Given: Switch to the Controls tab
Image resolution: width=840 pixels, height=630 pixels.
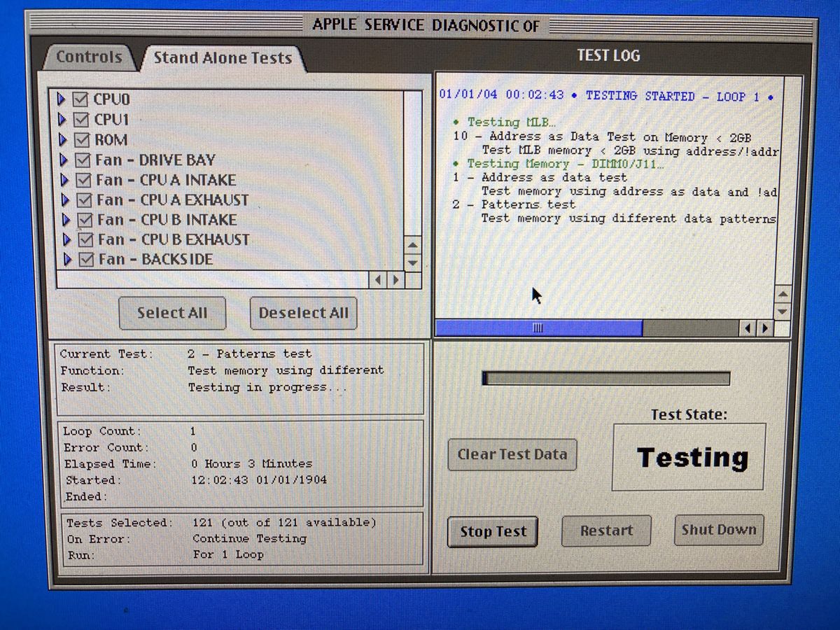Looking at the screenshot, I should (x=89, y=57).
